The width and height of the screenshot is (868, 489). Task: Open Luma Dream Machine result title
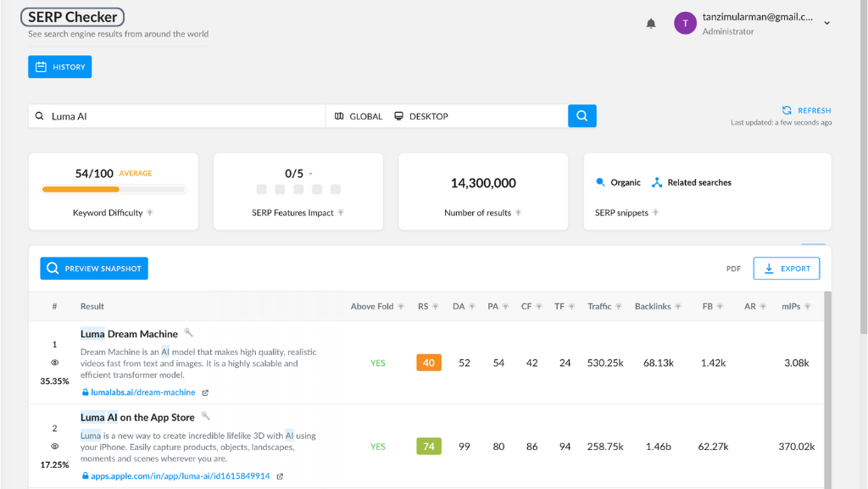pyautogui.click(x=129, y=334)
